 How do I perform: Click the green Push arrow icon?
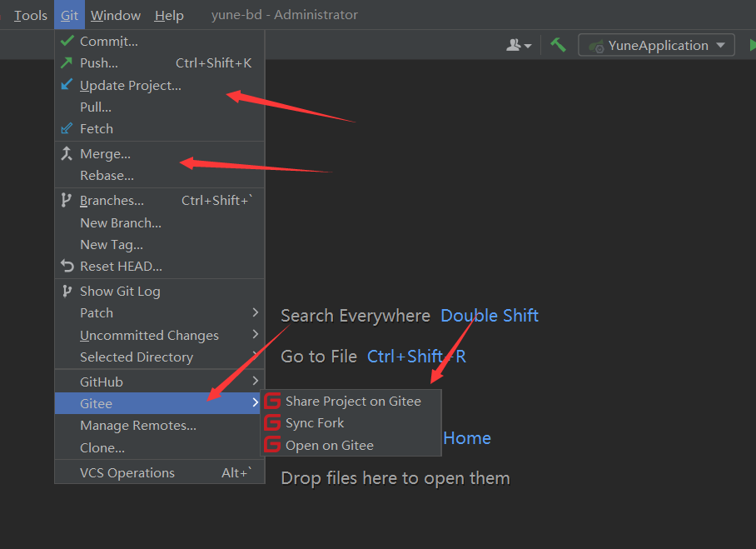click(67, 62)
